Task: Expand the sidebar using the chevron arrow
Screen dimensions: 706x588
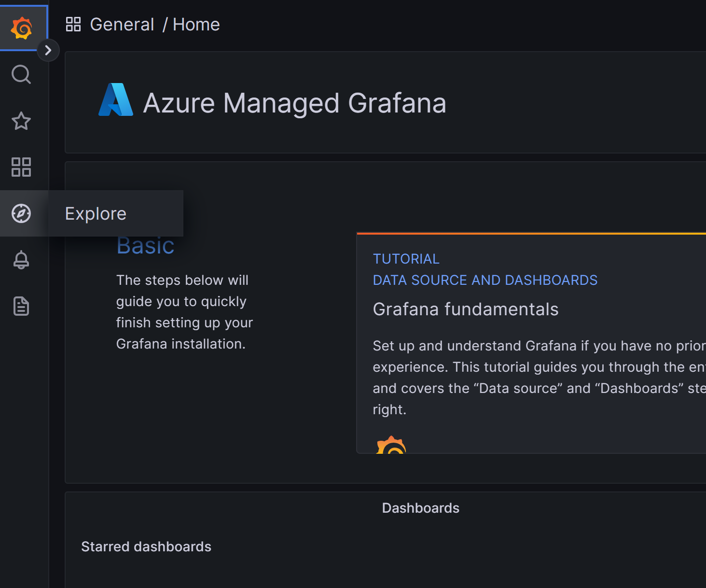Action: [x=48, y=50]
